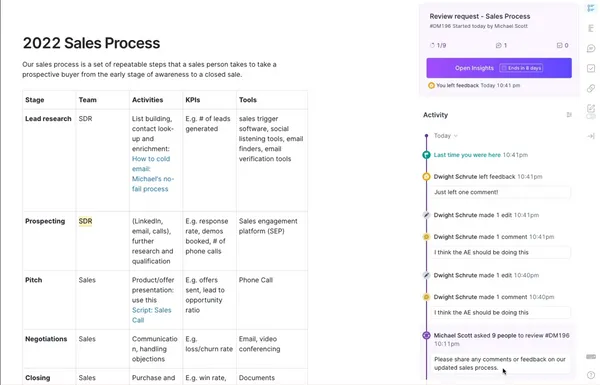This screenshot has width=600, height=385.
Task: Open the tasks checkbox sidebar icon
Action: [x=591, y=68]
